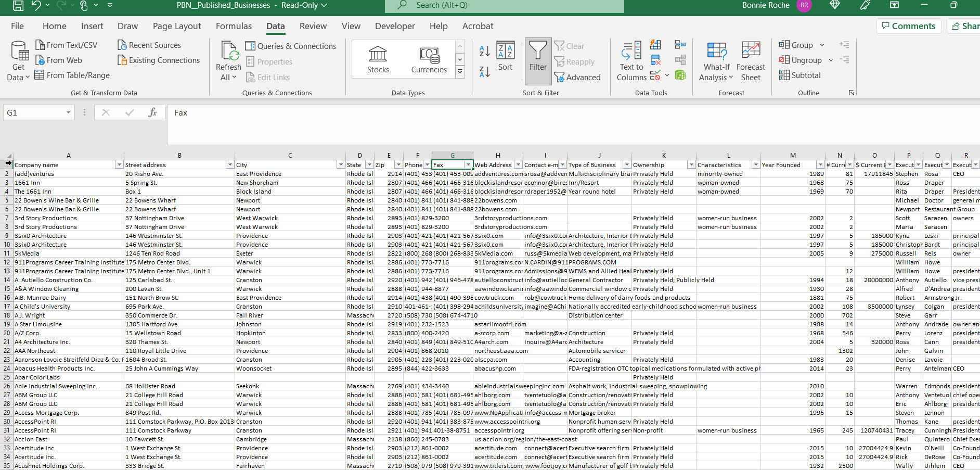Open the Sort dialog
The width and height of the screenshot is (980, 470).
pyautogui.click(x=505, y=56)
